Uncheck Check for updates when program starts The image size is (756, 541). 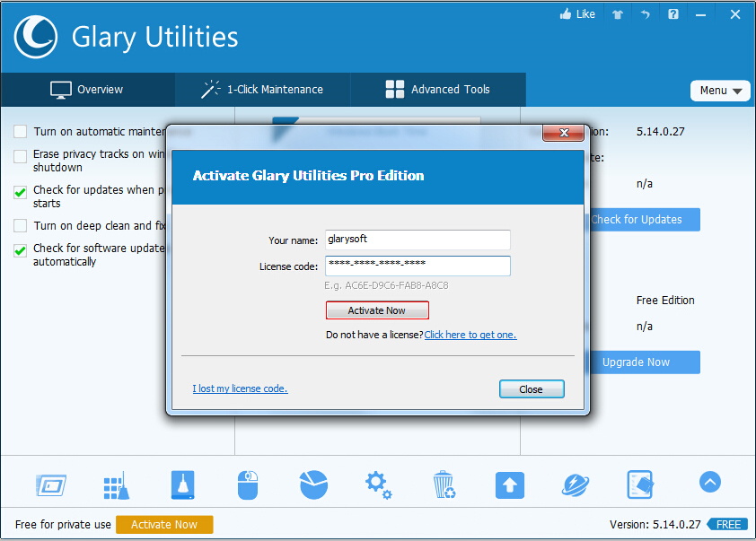coord(20,190)
